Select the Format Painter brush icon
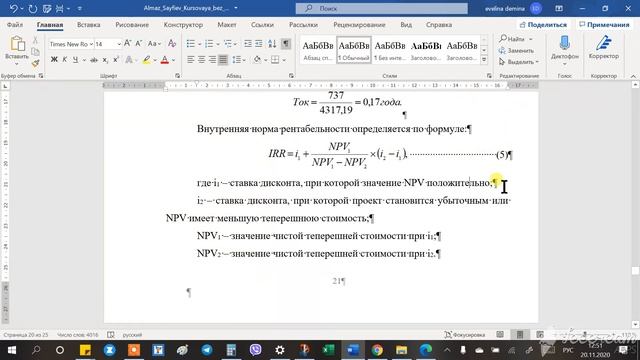This screenshot has width=640, height=360. (x=36, y=63)
